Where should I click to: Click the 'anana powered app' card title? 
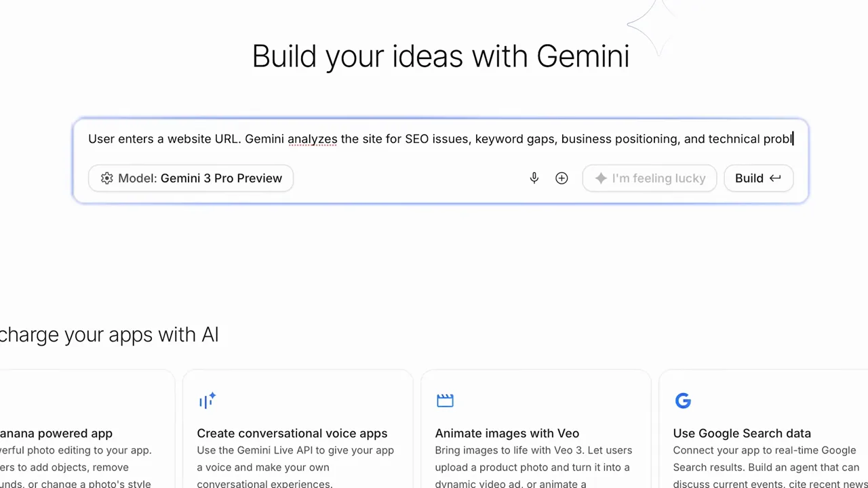click(x=56, y=433)
